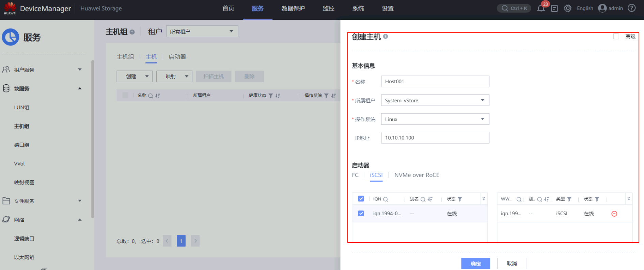
Task: Click the filter icon in 健康状态 column
Action: click(271, 96)
